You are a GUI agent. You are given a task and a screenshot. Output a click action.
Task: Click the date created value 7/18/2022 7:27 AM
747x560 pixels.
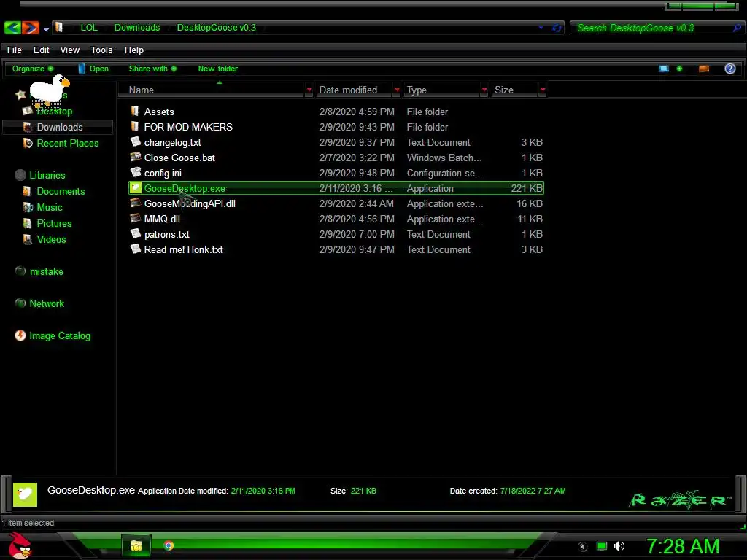(533, 491)
